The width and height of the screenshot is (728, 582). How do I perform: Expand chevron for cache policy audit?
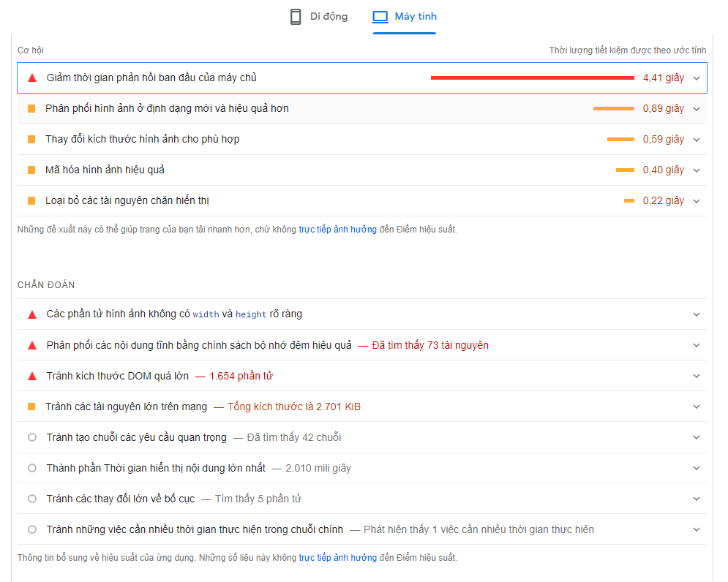(x=696, y=345)
